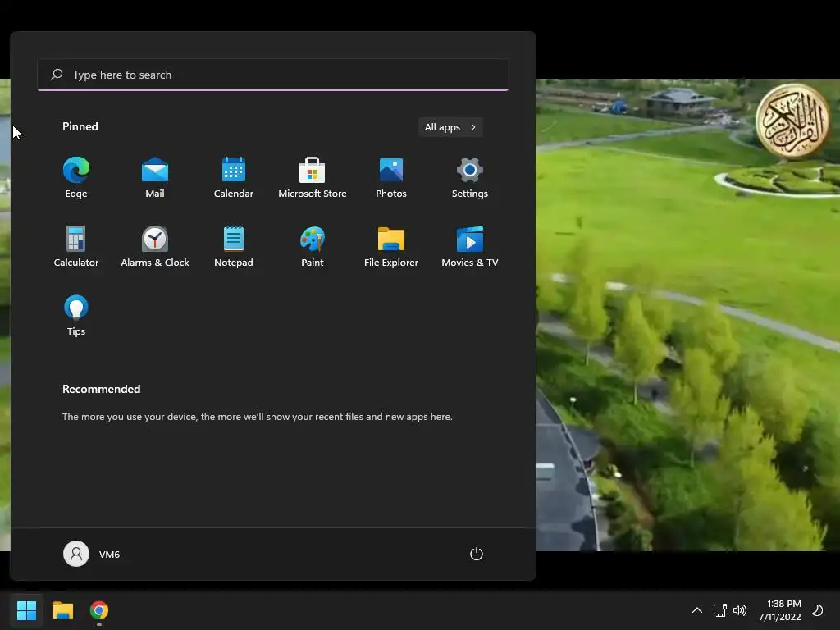Launch the Photos app
Screen dimensions: 840x630
pyautogui.click(x=391, y=178)
